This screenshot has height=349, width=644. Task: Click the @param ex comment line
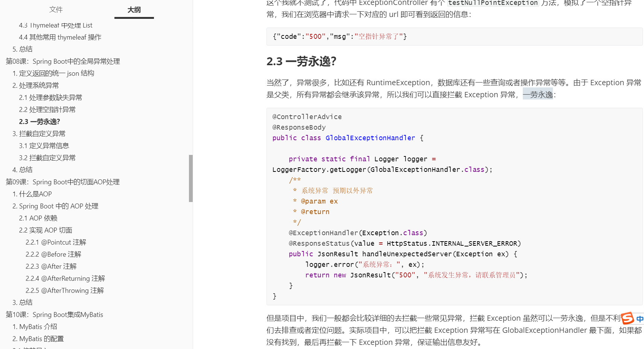(315, 201)
